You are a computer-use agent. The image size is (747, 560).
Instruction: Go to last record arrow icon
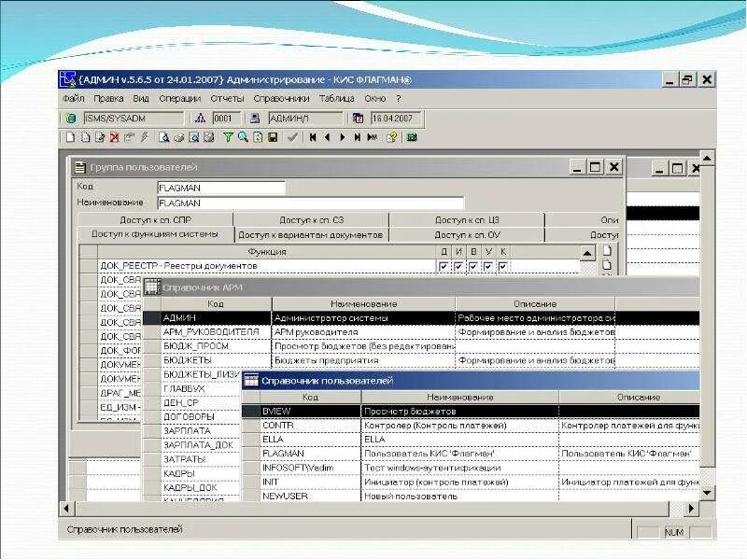357,137
